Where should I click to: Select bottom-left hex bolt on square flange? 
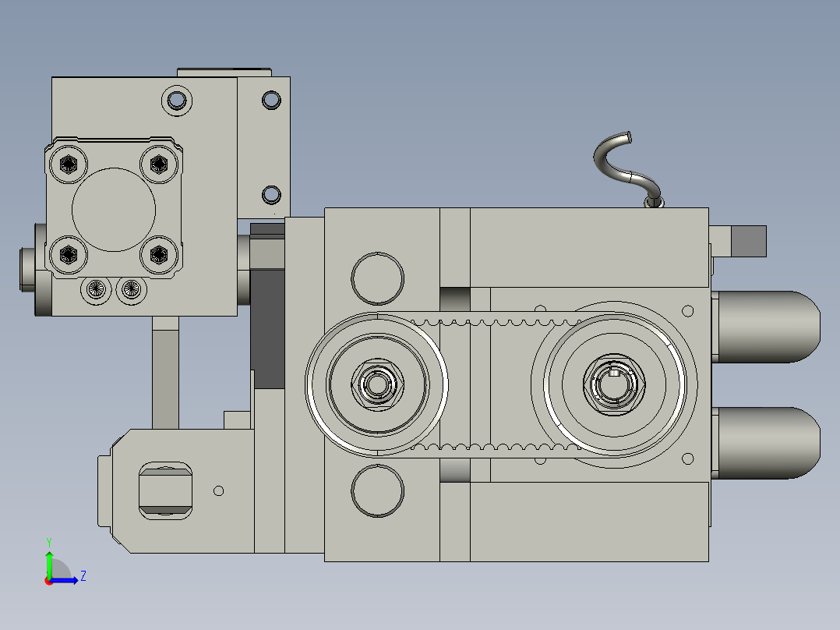tap(69, 255)
